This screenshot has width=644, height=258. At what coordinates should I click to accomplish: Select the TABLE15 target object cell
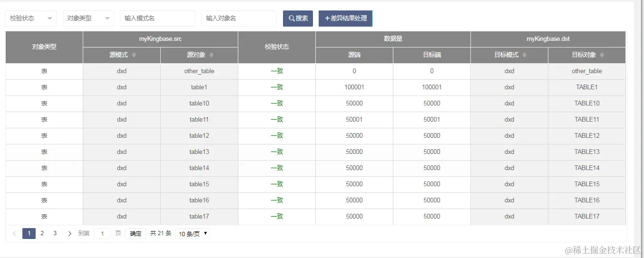pos(587,184)
